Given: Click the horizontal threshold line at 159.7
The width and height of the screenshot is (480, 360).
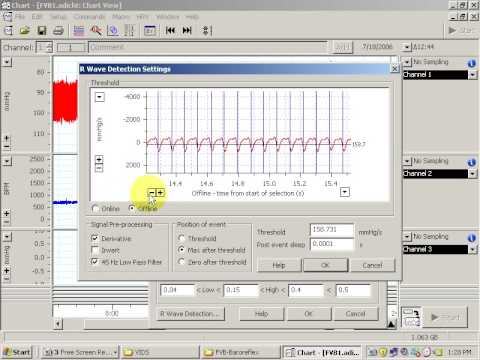Looking at the screenshot, I should [248, 144].
